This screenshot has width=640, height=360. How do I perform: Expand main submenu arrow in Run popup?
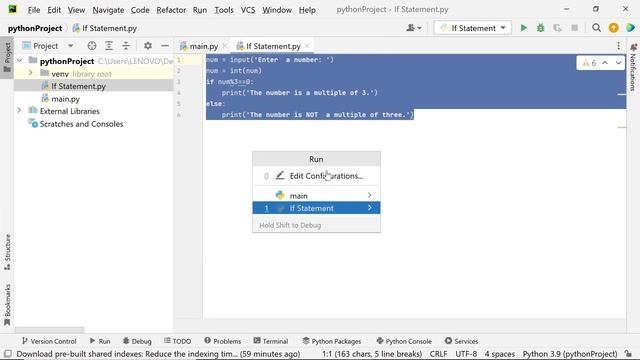tap(369, 196)
